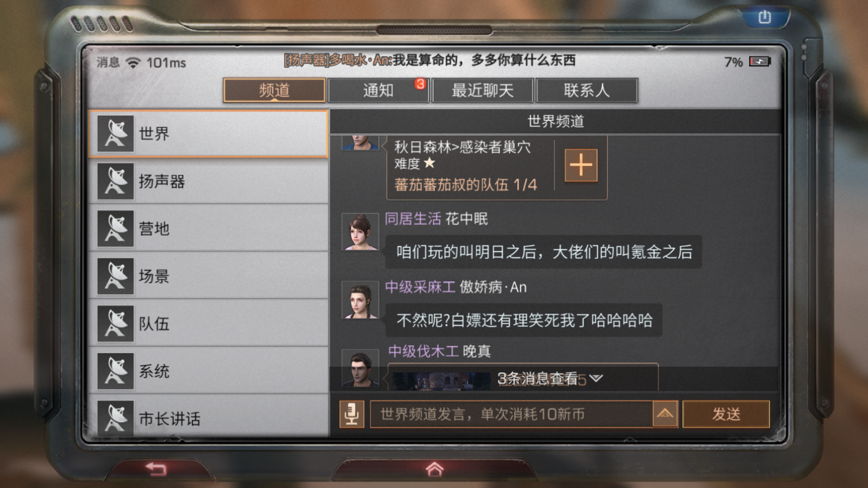This screenshot has width=868, height=488.
Task: Open the 联系人 contacts tab
Action: point(587,90)
